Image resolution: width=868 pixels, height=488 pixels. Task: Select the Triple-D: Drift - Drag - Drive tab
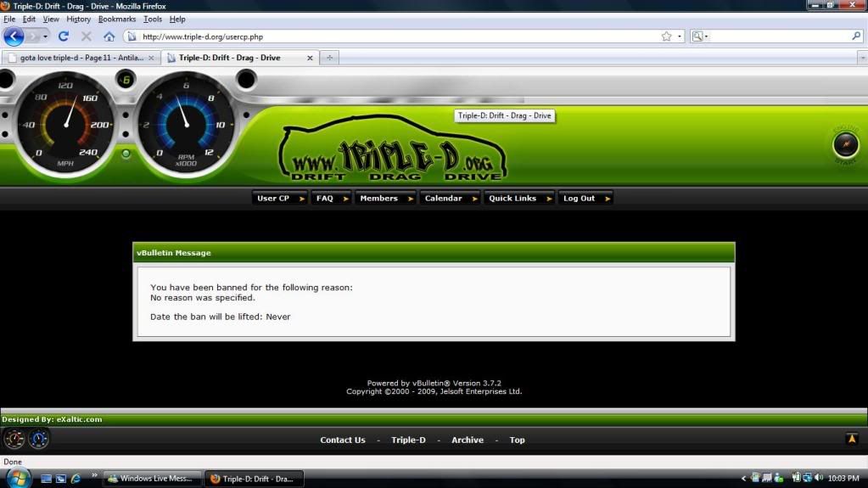(x=239, y=58)
